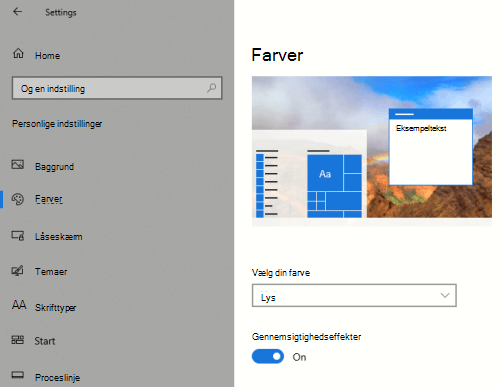Click the Gennemsigtighedseffekter label

[306, 337]
